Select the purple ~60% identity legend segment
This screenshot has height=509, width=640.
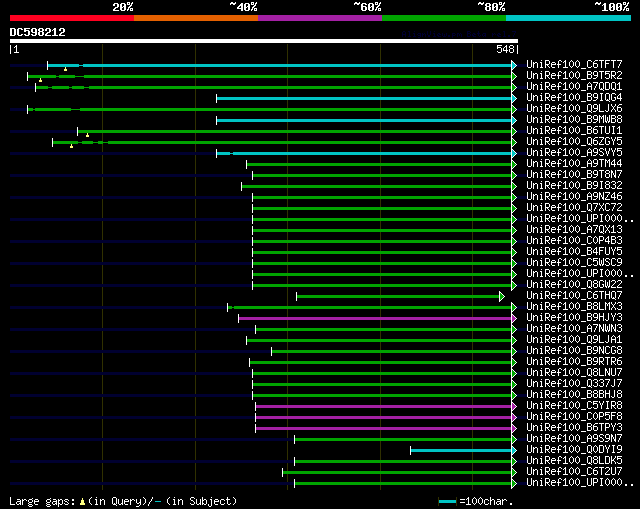point(320,18)
